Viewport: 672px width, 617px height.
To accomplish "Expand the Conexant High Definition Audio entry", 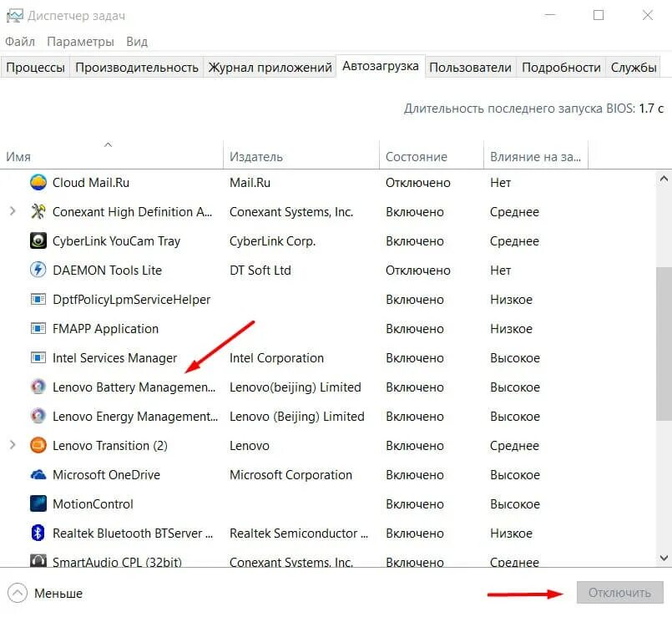I will click(x=13, y=211).
